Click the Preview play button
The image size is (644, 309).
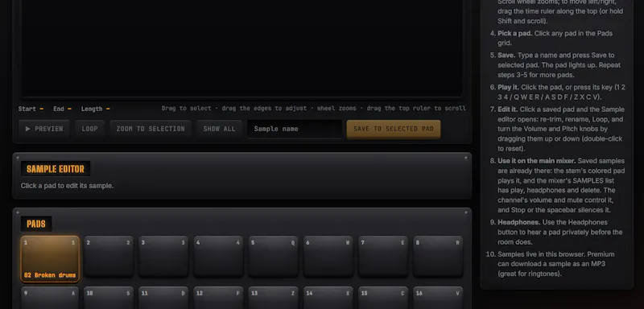click(44, 129)
